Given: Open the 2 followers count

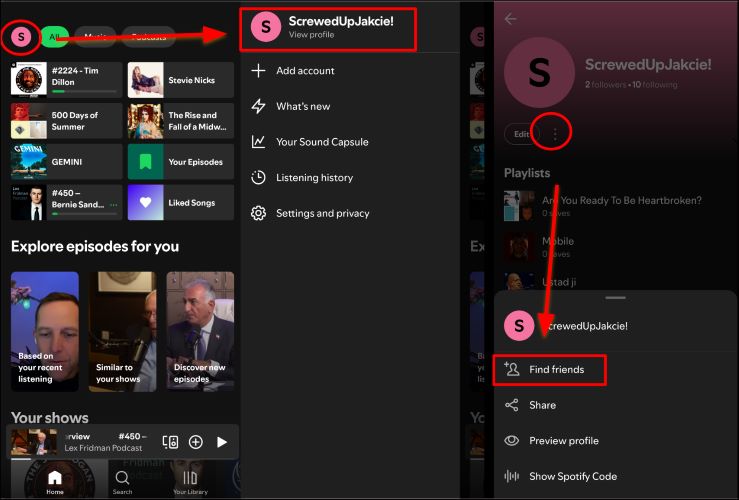Looking at the screenshot, I should [x=606, y=85].
